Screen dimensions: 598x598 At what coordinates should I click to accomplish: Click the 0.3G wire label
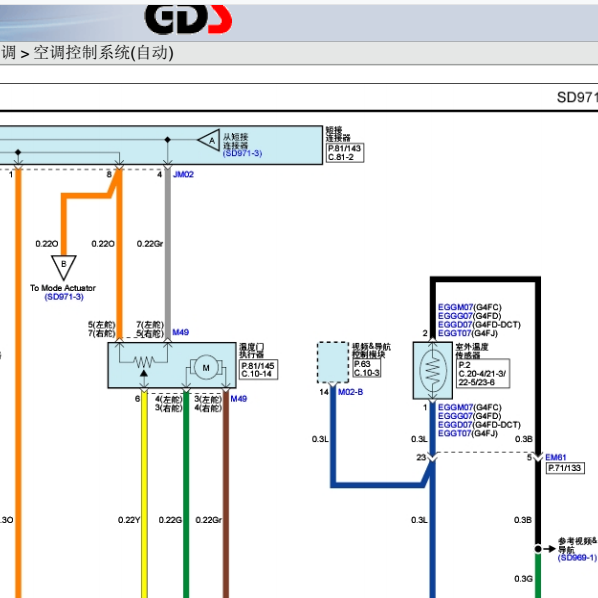point(523,579)
